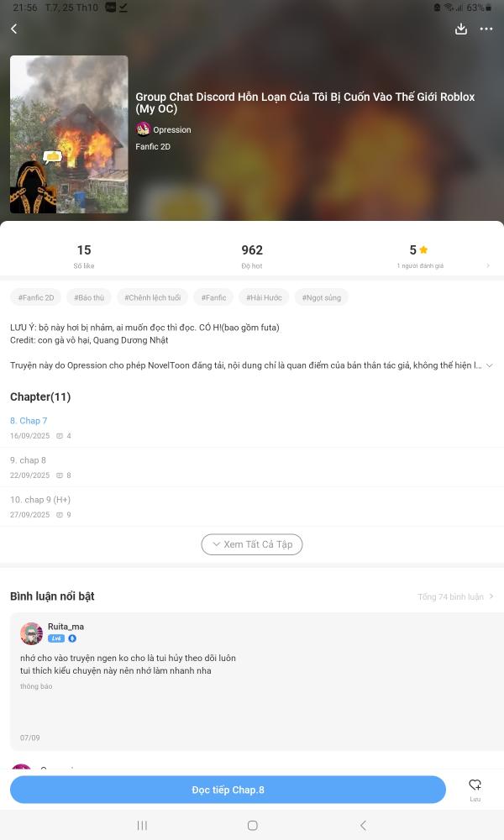Open rating details chevron beside 1 người đánh giá
The height and width of the screenshot is (840, 504).
pos(488,265)
